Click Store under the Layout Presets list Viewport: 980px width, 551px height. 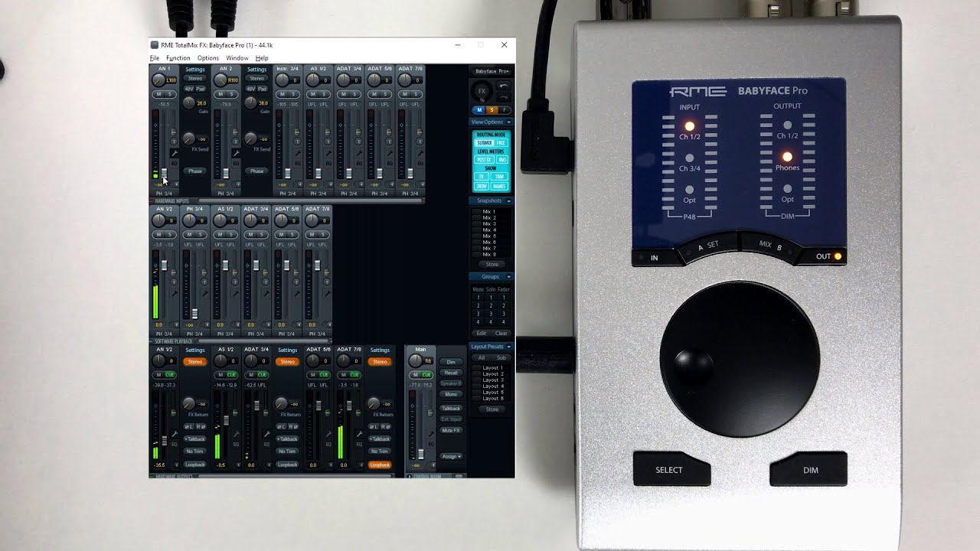(x=492, y=409)
